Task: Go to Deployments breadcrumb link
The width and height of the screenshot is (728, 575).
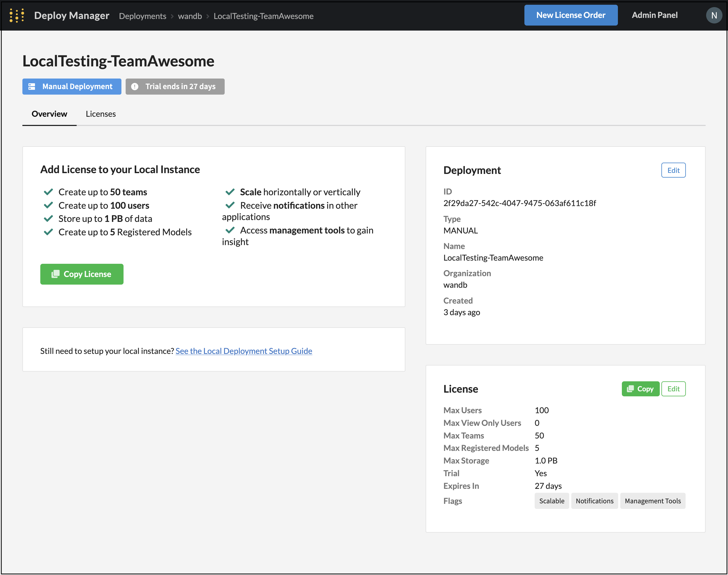Action: (143, 16)
